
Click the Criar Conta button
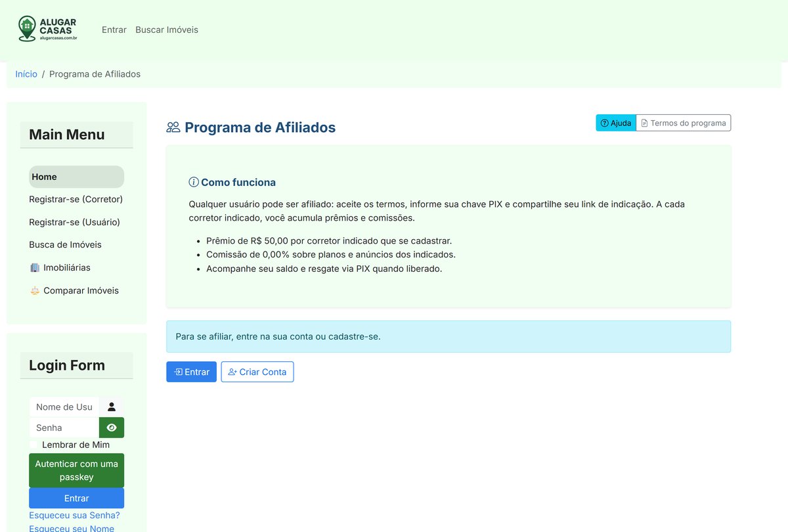(x=257, y=372)
